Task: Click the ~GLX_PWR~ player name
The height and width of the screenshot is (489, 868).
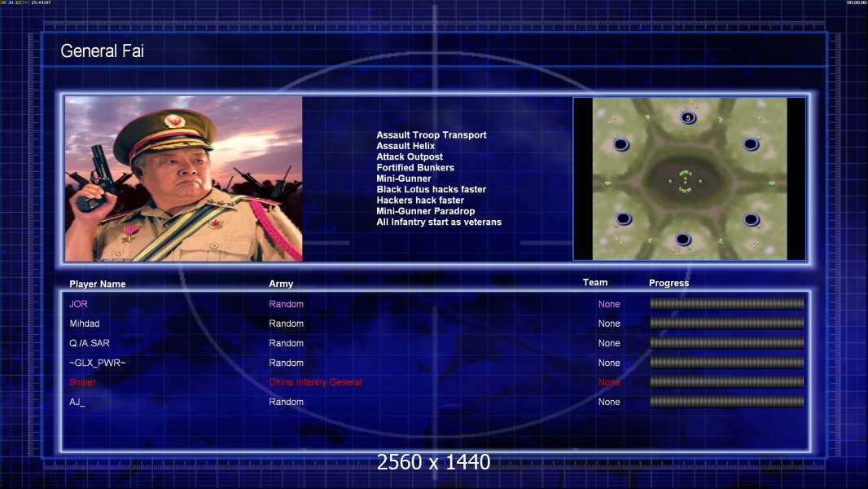Action: (x=98, y=363)
